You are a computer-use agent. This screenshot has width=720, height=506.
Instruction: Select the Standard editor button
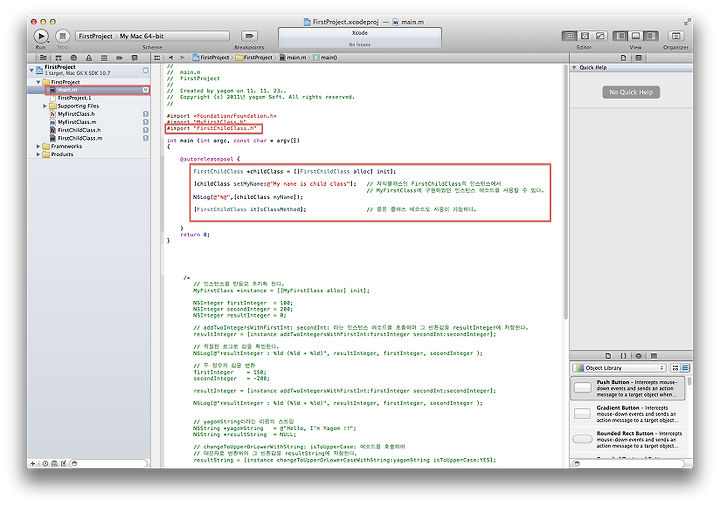(x=569, y=36)
